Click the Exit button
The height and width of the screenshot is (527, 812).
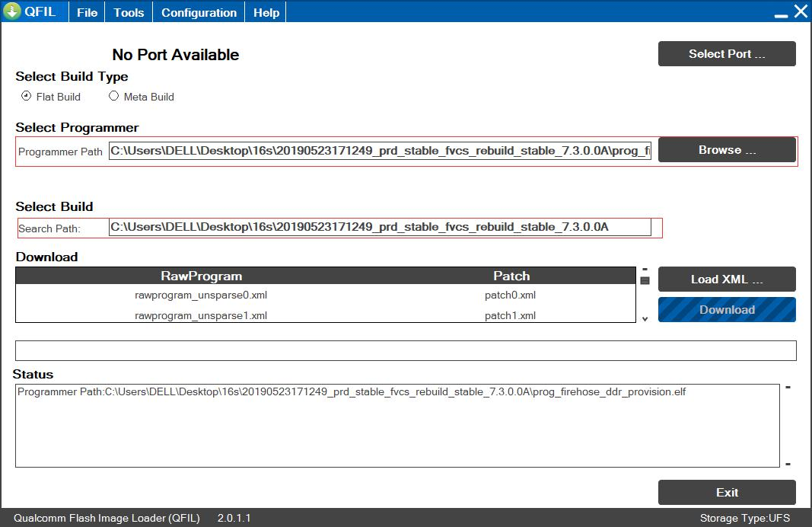pyautogui.click(x=727, y=492)
